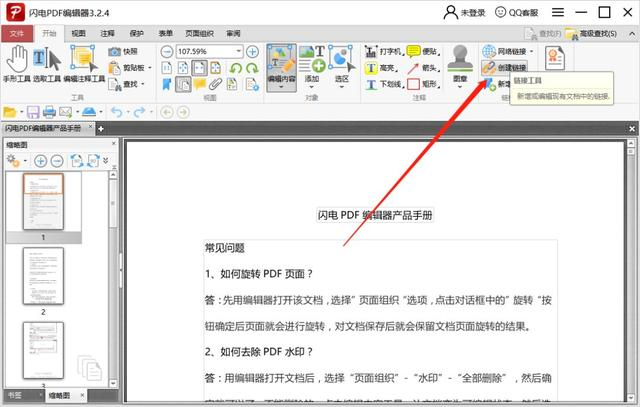640x407 pixels.
Task: Open the 文件 file menu
Action: tap(17, 33)
